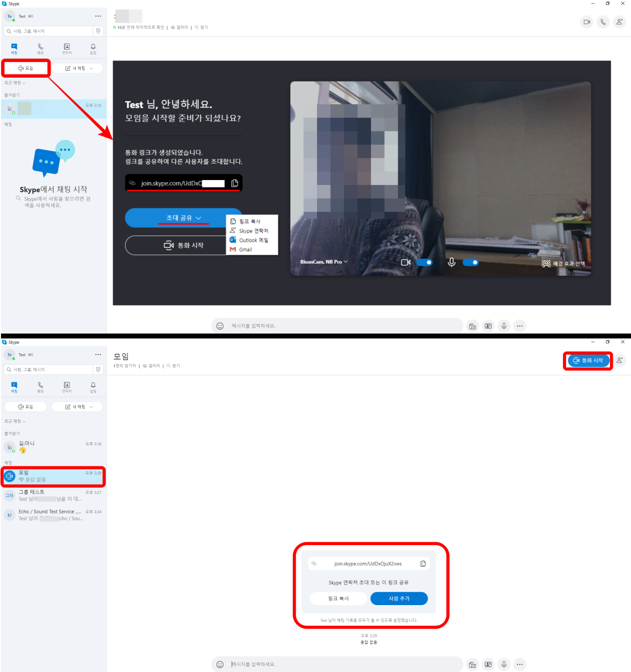631x672 pixels.
Task: Add person icon in 모임 chat window header
Action: 619,360
